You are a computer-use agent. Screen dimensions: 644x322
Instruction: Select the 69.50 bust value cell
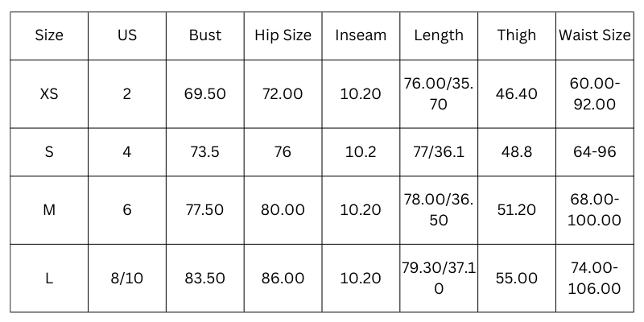pyautogui.click(x=205, y=94)
